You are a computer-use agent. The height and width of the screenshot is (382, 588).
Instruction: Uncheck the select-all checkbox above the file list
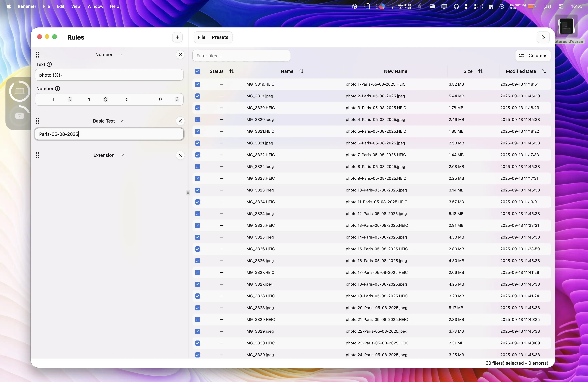pyautogui.click(x=197, y=71)
